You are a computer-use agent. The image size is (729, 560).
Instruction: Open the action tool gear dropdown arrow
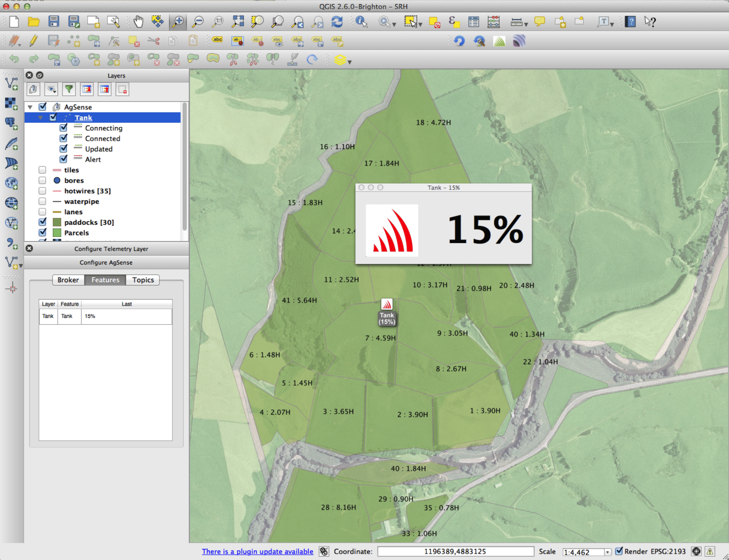pyautogui.click(x=394, y=24)
